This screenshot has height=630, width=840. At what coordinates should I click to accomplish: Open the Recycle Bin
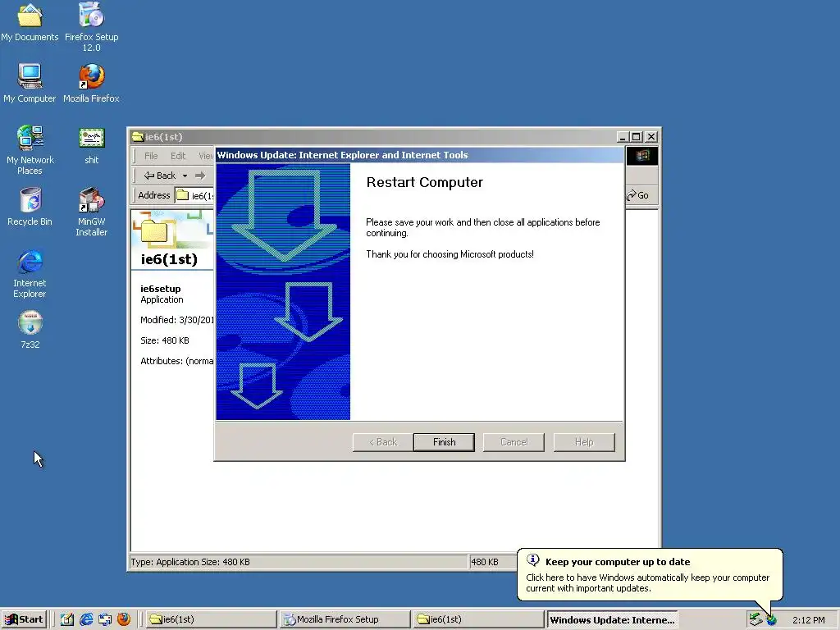click(30, 206)
